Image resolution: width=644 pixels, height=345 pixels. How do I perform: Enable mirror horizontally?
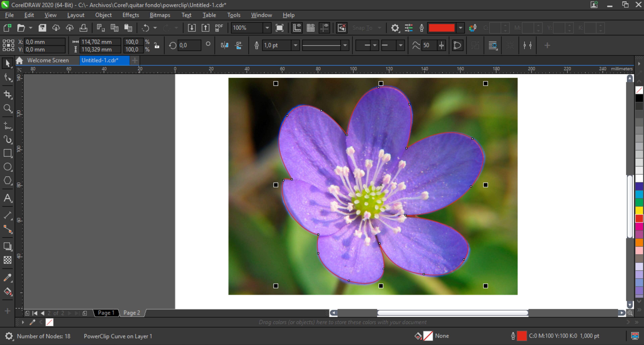(x=224, y=45)
